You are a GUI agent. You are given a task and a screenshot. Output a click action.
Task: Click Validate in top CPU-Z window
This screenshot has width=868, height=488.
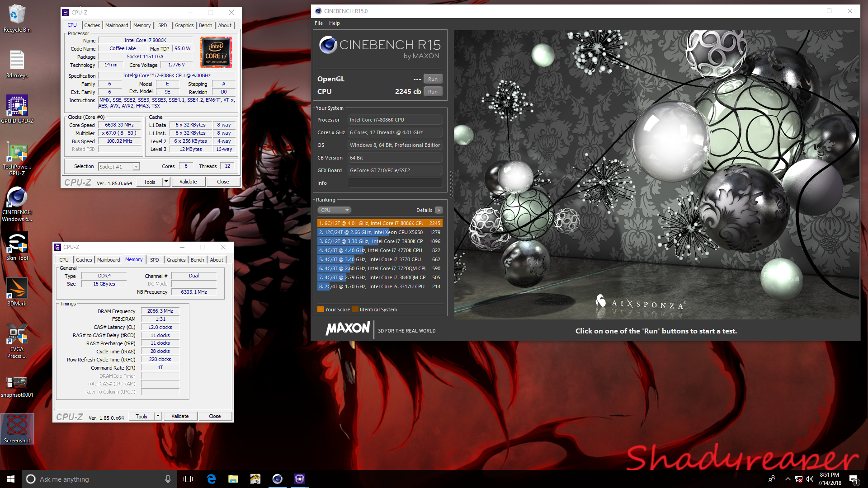(x=188, y=182)
